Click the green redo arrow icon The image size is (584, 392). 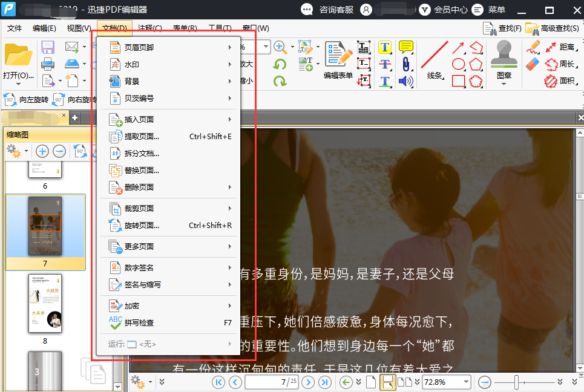(x=280, y=81)
